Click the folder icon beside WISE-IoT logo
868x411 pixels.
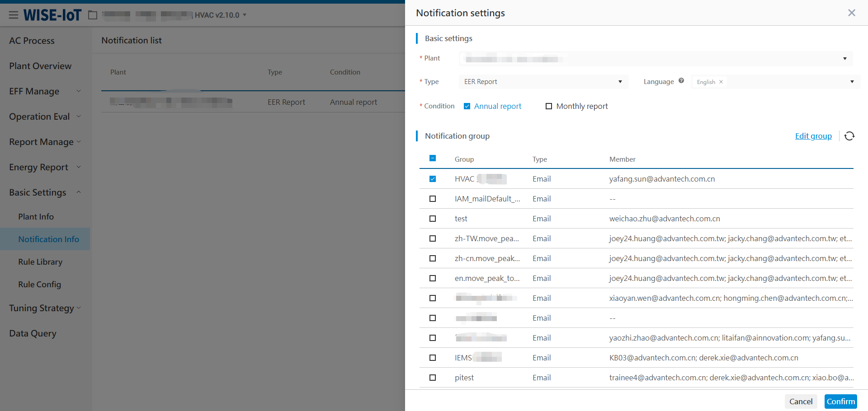(x=93, y=15)
